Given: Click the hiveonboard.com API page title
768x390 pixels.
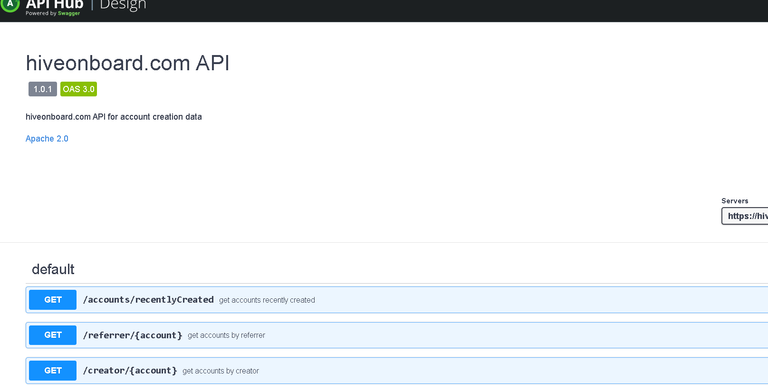Looking at the screenshot, I should click(x=127, y=63).
